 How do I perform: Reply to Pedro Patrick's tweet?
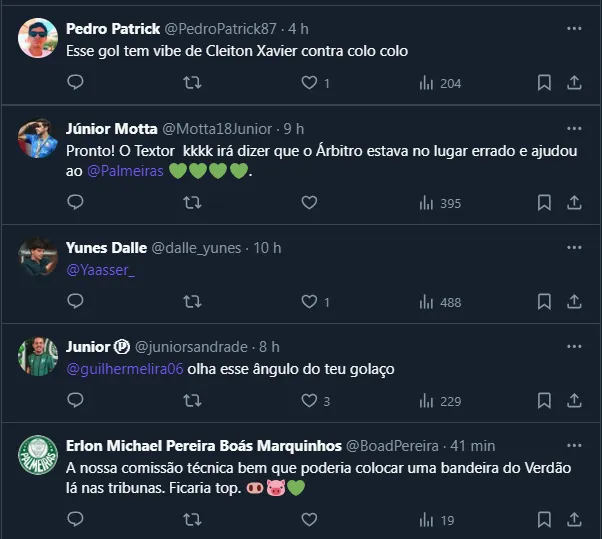75,83
